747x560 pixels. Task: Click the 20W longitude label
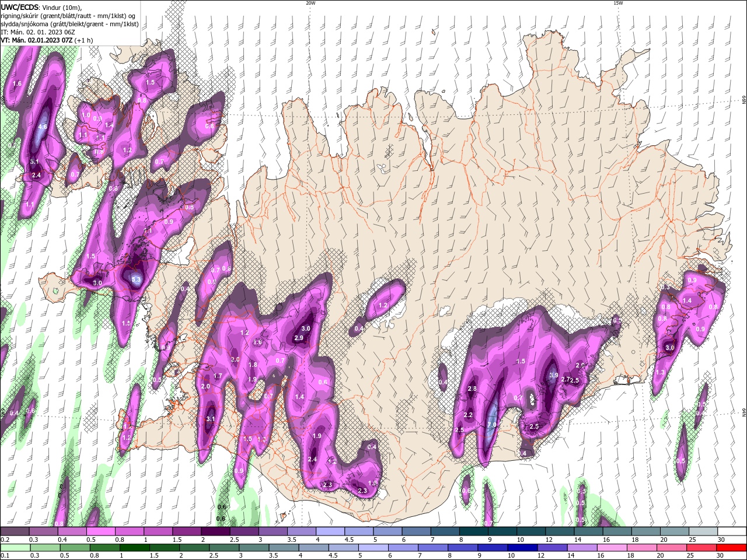click(x=310, y=3)
